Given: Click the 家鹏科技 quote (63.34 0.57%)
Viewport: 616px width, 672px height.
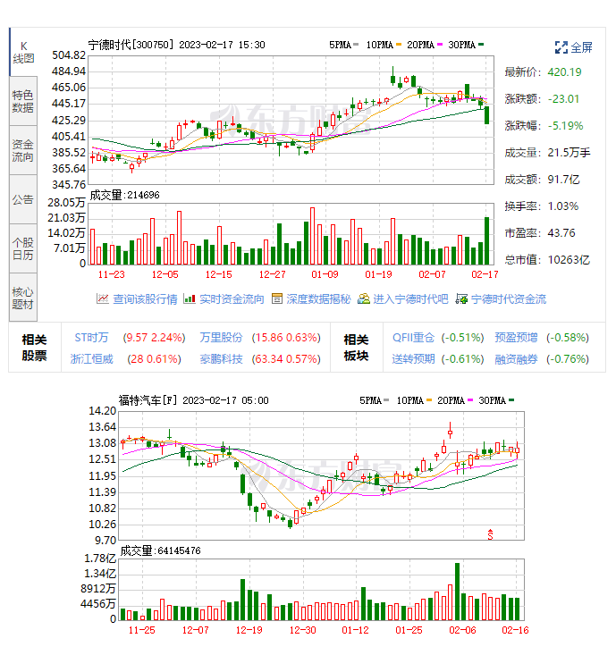Looking at the screenshot, I should point(286,358).
